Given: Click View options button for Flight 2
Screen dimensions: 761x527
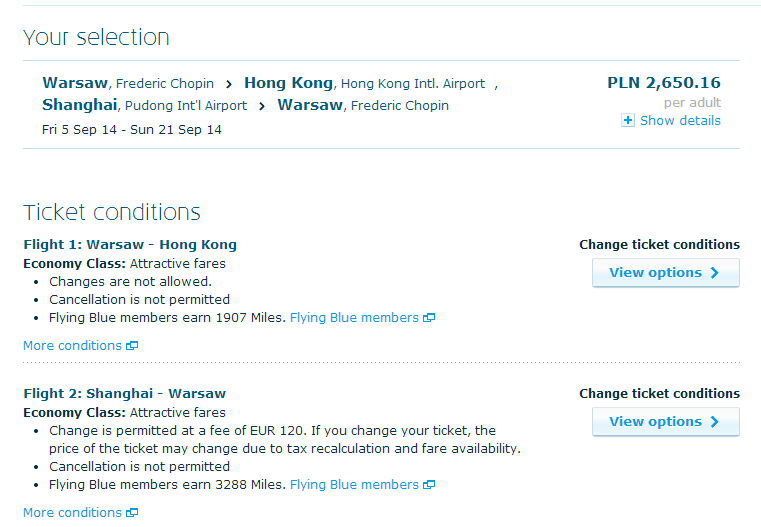Looking at the screenshot, I should [665, 422].
